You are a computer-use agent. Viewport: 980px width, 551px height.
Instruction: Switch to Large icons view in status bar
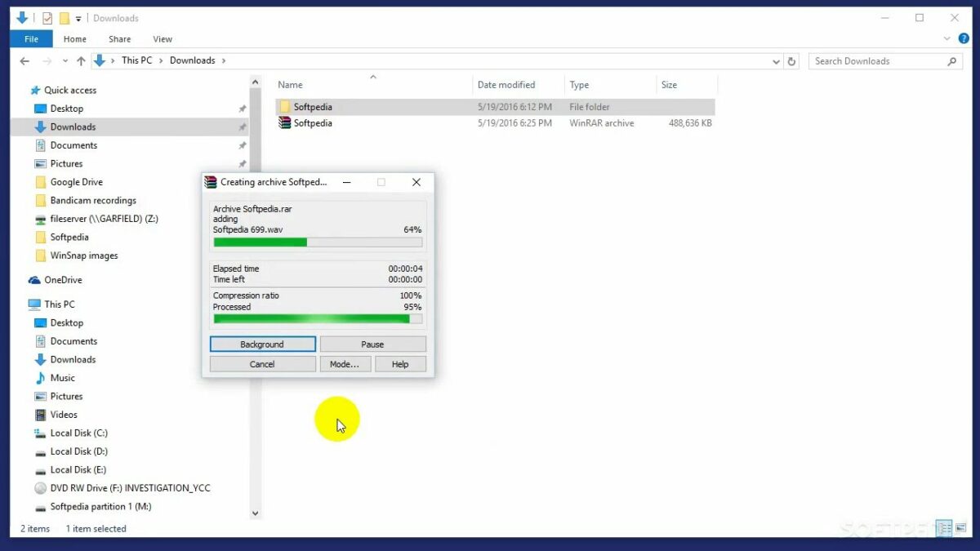click(x=960, y=528)
